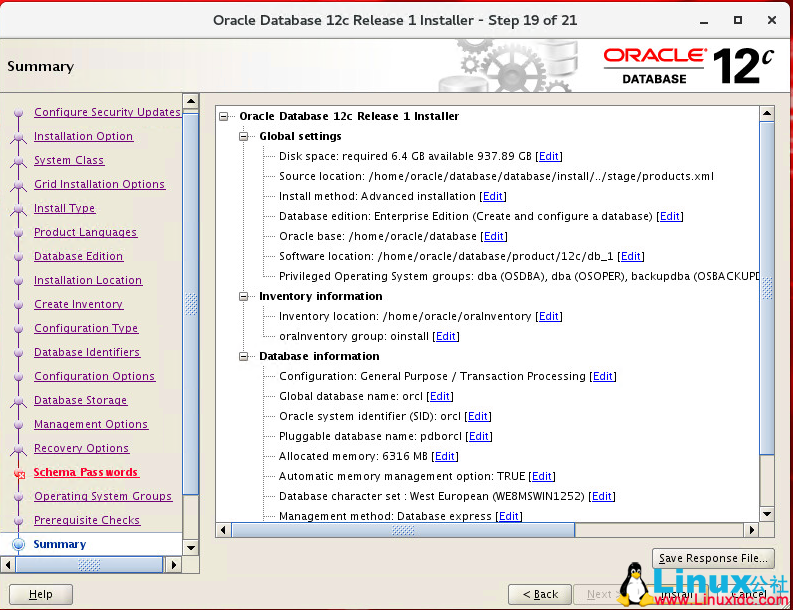Click the summary tree horizontal scrollbar thumb
The height and width of the screenshot is (610, 793).
pos(403,530)
